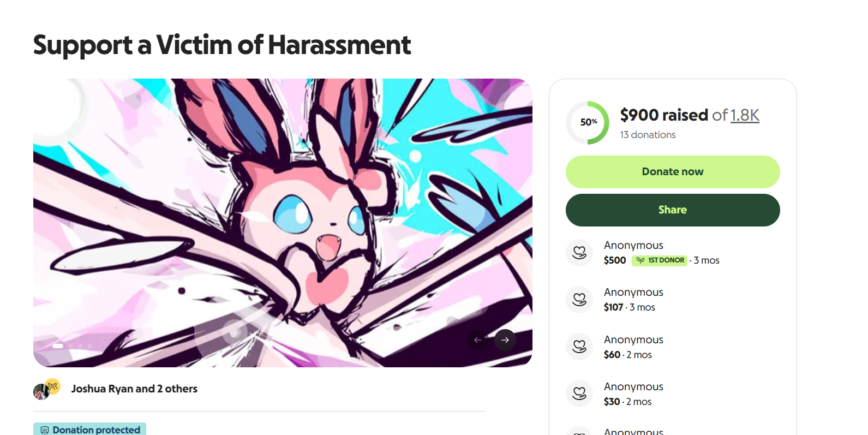Click the yellow team badge icon
Image resolution: width=868 pixels, height=435 pixels.
coord(53,386)
